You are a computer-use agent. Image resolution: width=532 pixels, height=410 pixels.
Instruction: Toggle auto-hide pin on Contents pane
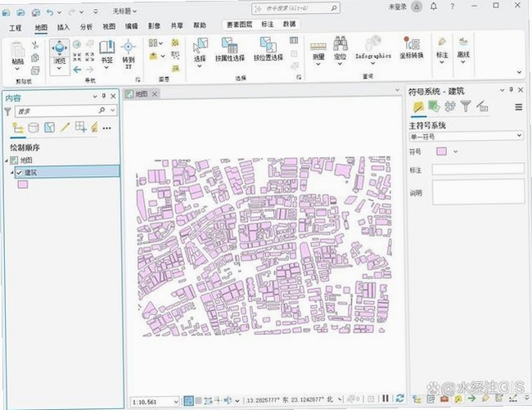[x=104, y=96]
